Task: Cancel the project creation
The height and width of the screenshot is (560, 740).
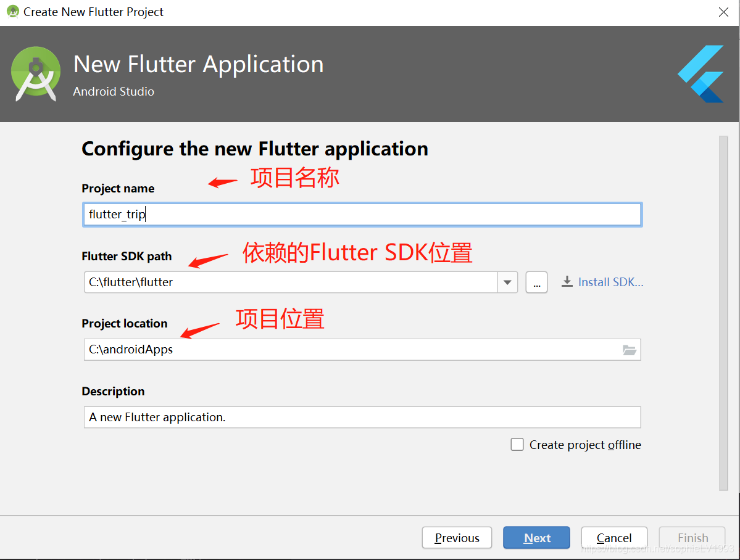Action: 614,538
